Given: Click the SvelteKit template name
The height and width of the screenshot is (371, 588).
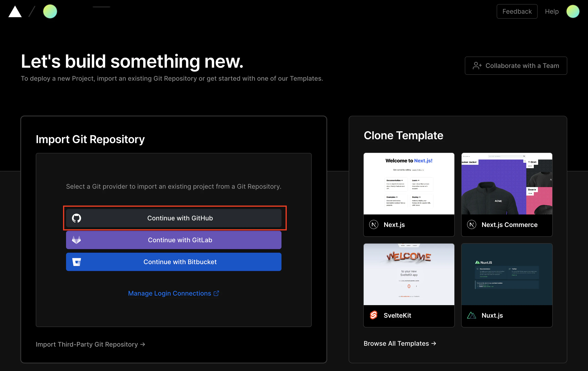Looking at the screenshot, I should pos(397,315).
